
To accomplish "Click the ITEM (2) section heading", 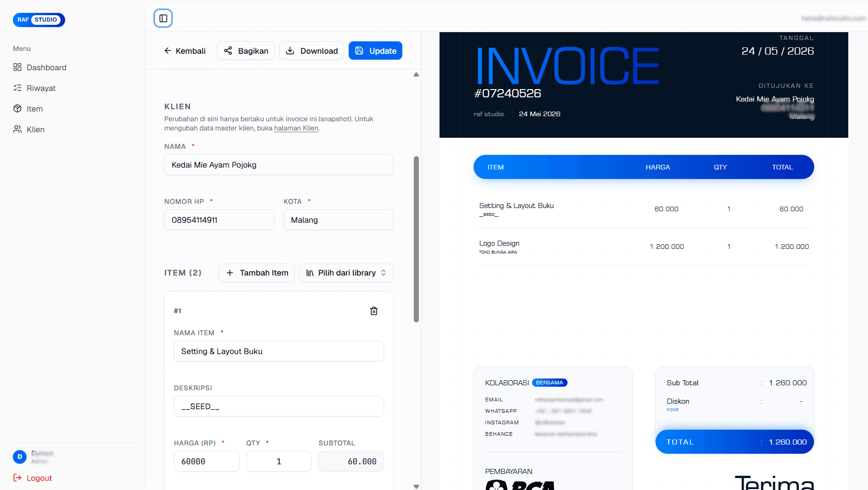I will pos(183,273).
